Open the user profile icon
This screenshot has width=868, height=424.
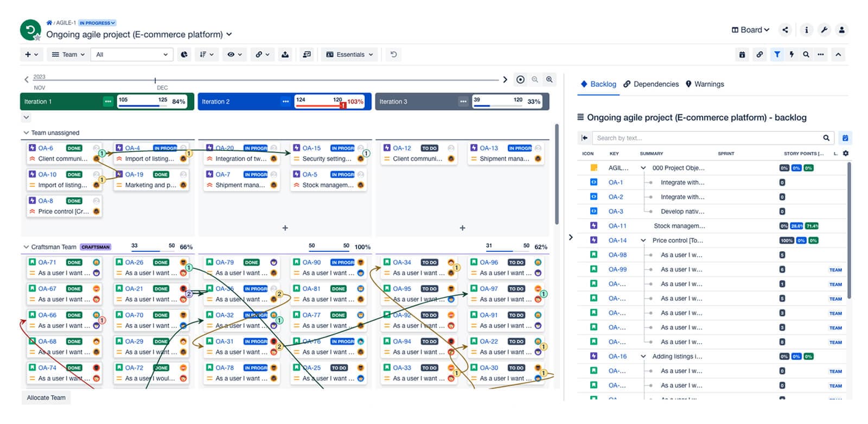pos(841,30)
